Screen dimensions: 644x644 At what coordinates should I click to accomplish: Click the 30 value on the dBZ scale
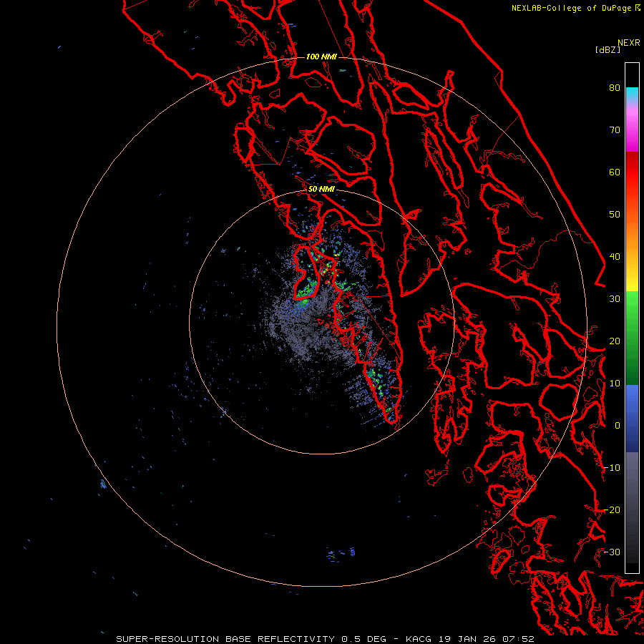tap(615, 299)
